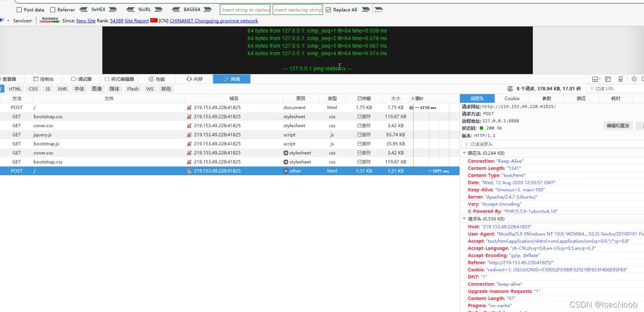Image resolution: width=644 pixels, height=312 pixels.
Task: Switch to the 内存 tab
Action: click(194, 79)
